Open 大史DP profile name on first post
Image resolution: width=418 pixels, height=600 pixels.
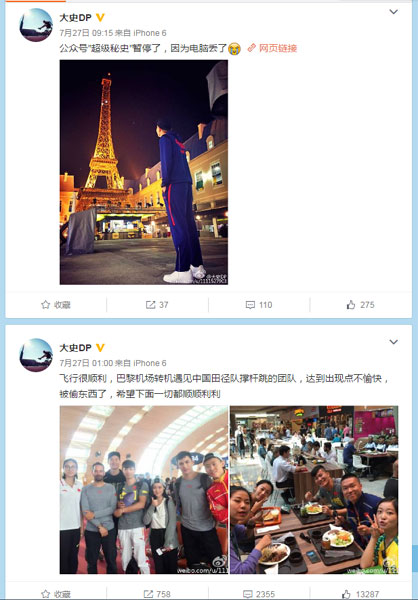75,18
